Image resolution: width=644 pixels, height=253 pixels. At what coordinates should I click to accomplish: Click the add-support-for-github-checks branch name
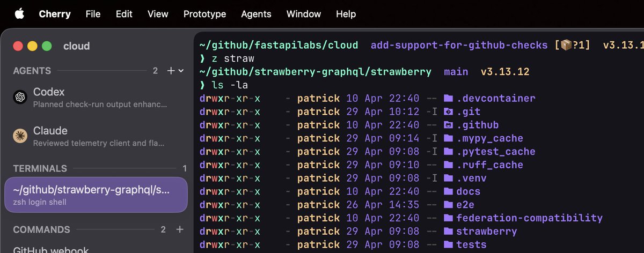coord(459,45)
